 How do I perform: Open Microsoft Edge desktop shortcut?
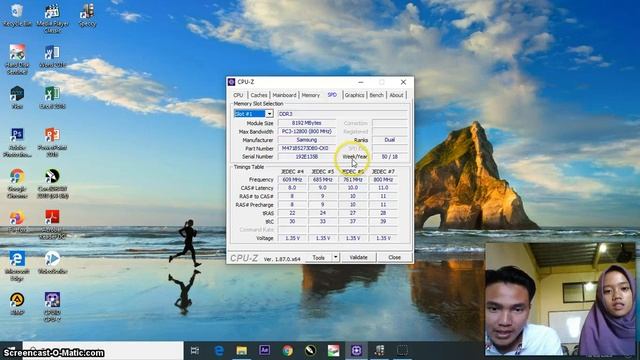click(17, 266)
